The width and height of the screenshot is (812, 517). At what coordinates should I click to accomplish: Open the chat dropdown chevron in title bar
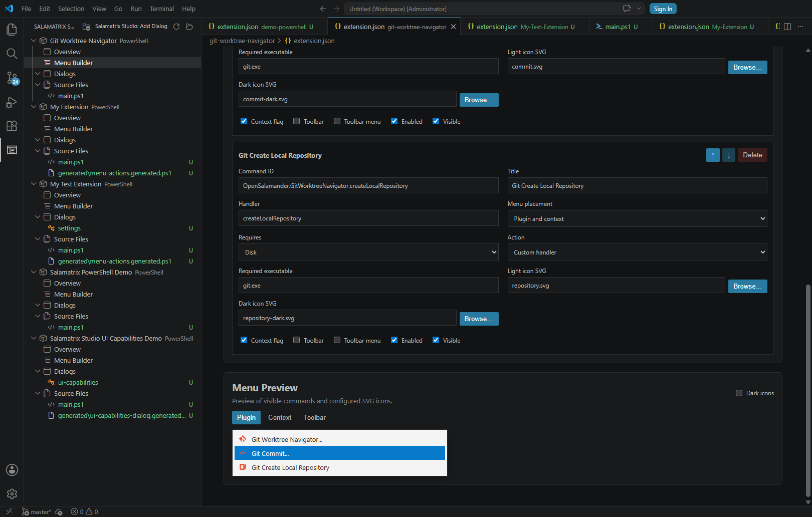pos(639,9)
